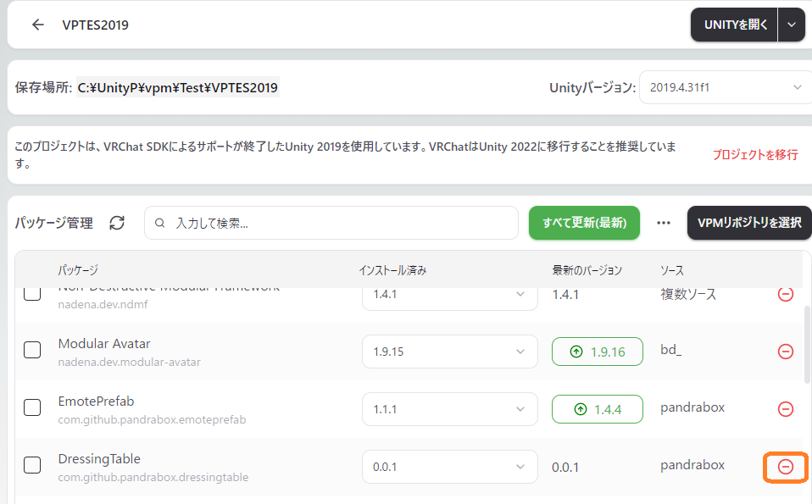
Task: Focus the 入力して検索 search field
Action: point(331,223)
